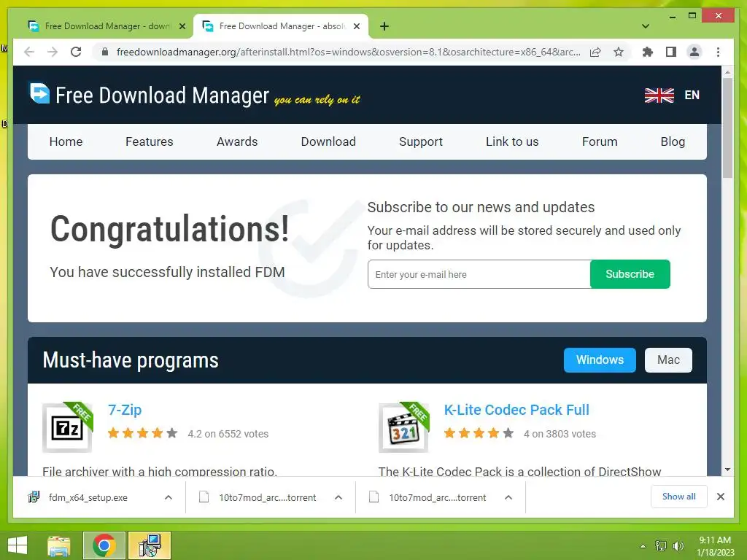The width and height of the screenshot is (747, 560).
Task: Select the Mac programs button
Action: coord(668,360)
